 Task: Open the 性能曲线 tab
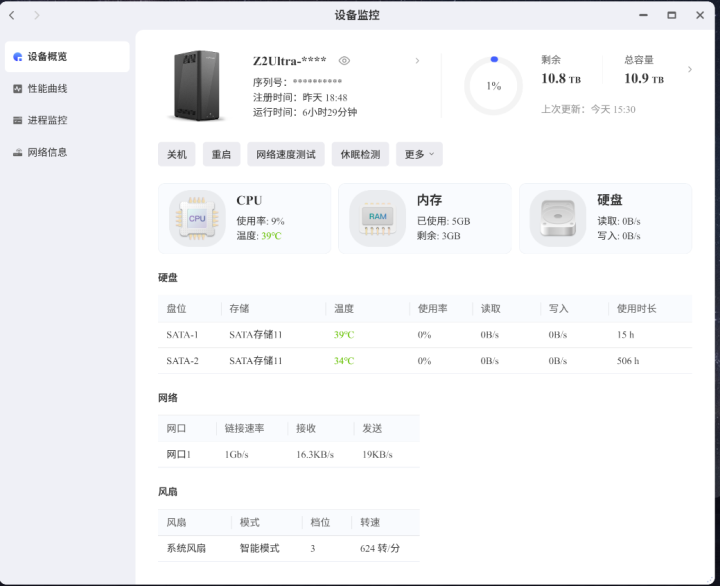tap(48, 89)
